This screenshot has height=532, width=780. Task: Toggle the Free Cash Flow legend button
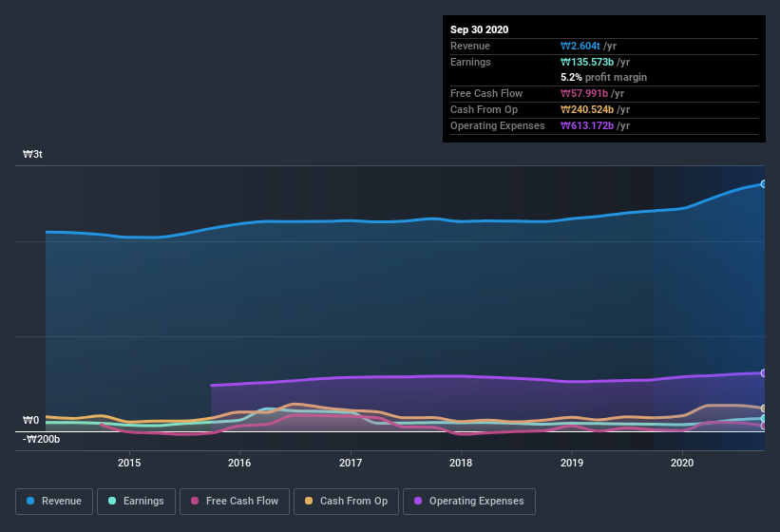(x=235, y=501)
